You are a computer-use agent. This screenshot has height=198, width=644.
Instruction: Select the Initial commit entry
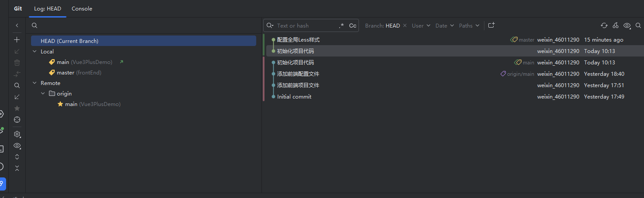pyautogui.click(x=294, y=97)
